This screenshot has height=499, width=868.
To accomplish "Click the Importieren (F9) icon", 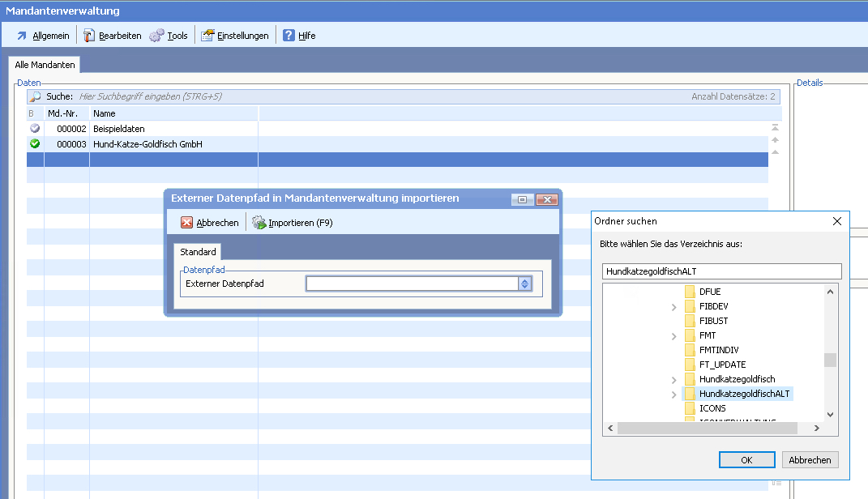I will 259,223.
